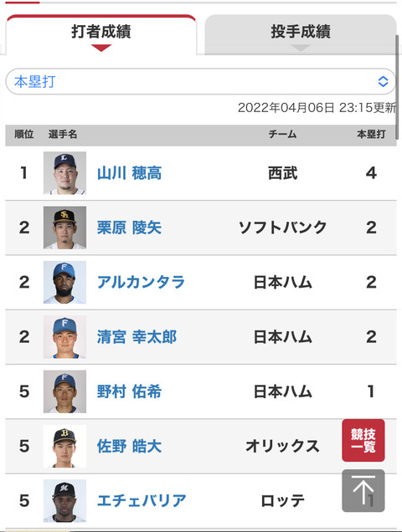Click the up-down chevron of the selector
The height and width of the screenshot is (532, 402).
(x=383, y=81)
